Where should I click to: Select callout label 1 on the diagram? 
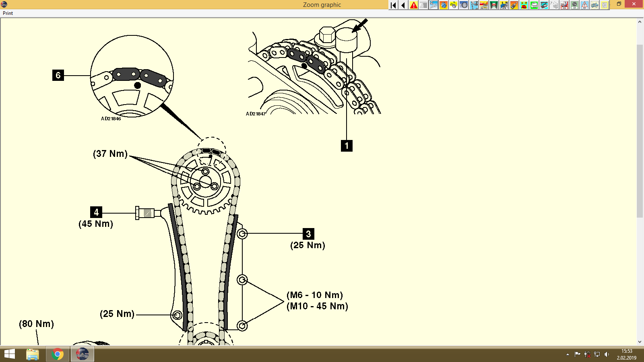(347, 146)
